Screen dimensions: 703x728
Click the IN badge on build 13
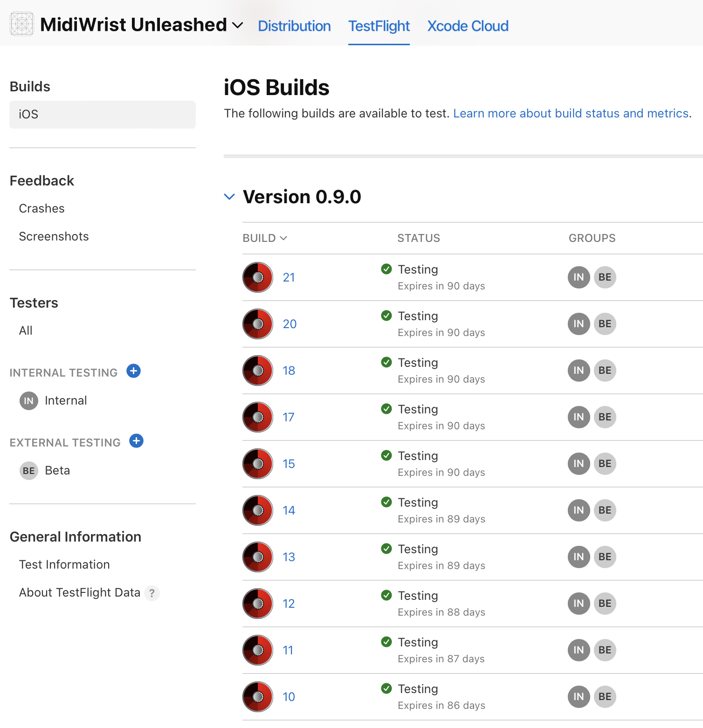579,557
